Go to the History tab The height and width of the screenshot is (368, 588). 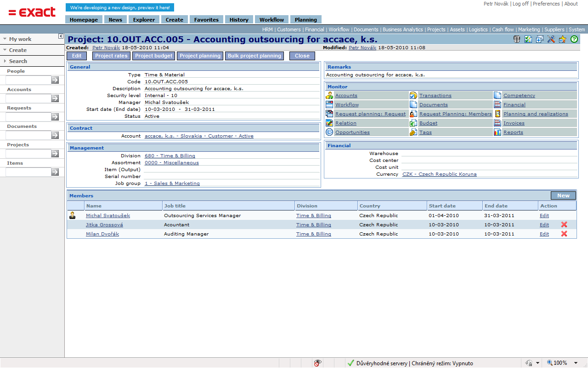[x=239, y=20]
